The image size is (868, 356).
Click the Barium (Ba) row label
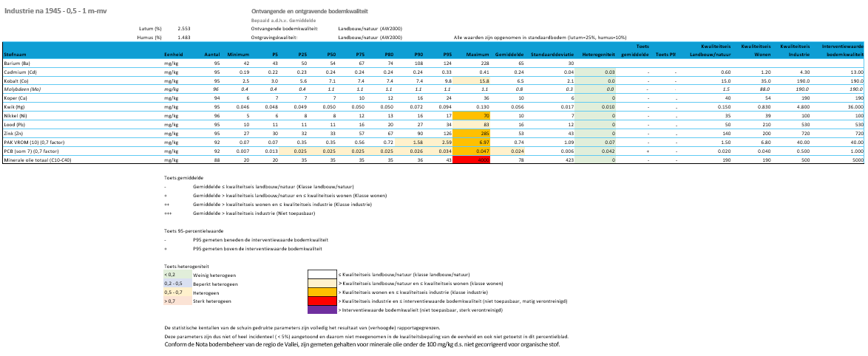(20, 64)
